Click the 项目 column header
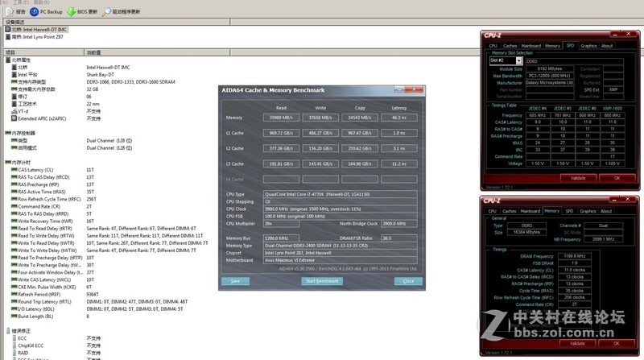 (43, 52)
